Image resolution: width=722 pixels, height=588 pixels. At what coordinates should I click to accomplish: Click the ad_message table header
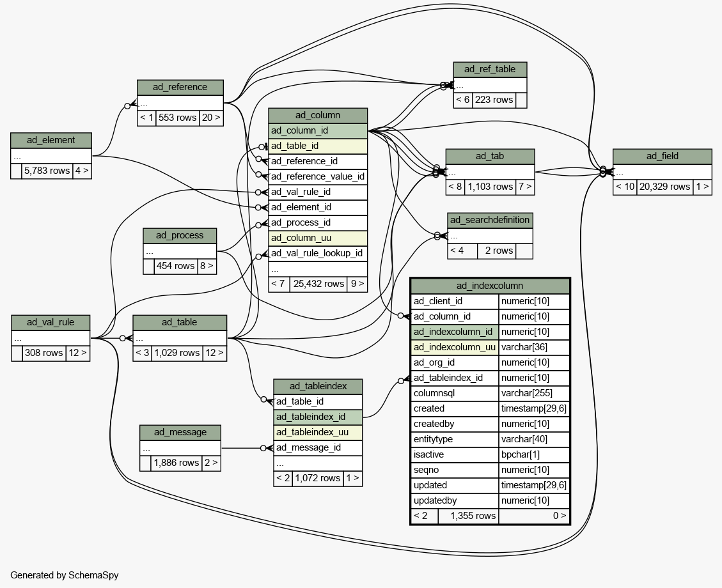click(180, 433)
